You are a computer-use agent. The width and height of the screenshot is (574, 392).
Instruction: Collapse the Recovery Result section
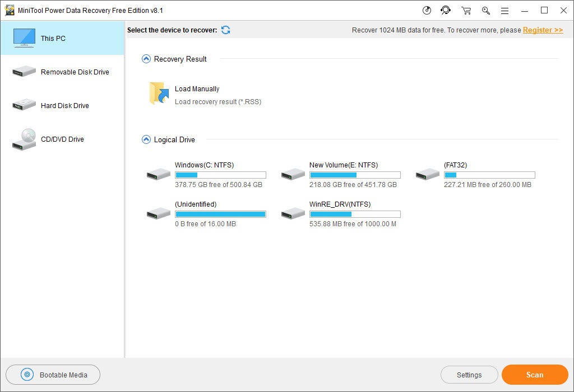pyautogui.click(x=146, y=59)
